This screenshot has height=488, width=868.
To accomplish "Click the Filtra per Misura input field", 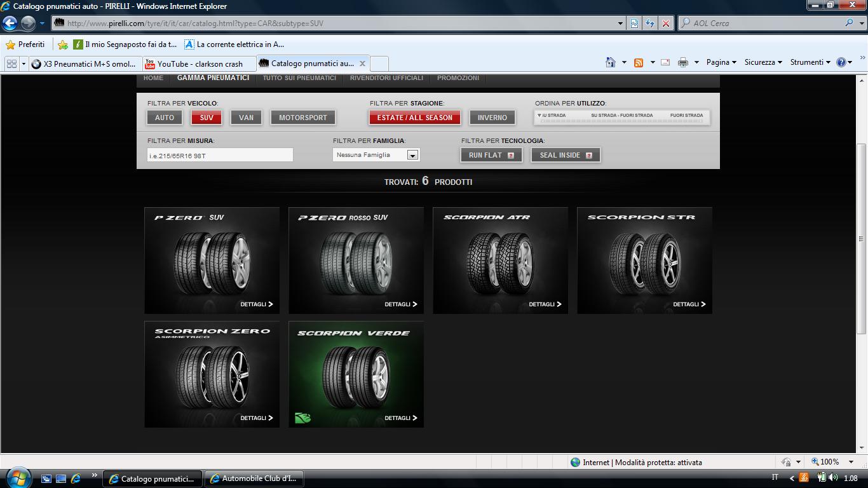I will (x=220, y=155).
